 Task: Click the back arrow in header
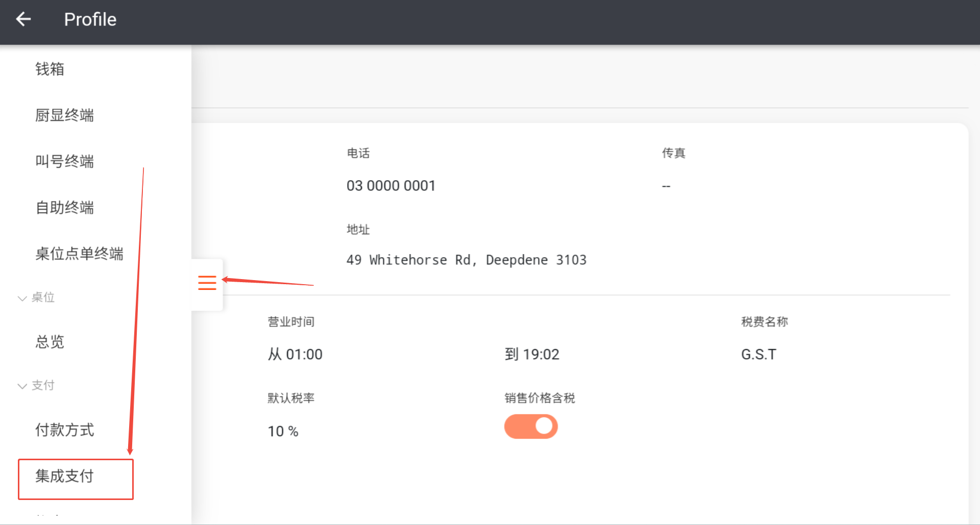23,19
